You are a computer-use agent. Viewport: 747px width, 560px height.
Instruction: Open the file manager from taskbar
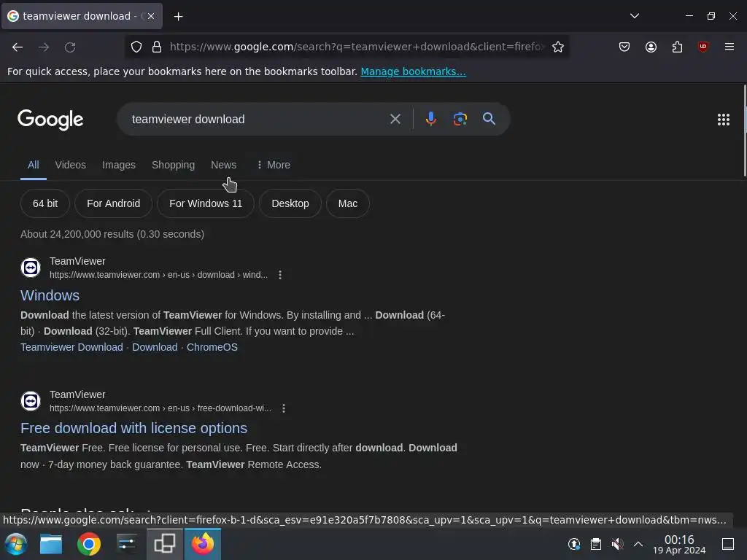[51, 544]
